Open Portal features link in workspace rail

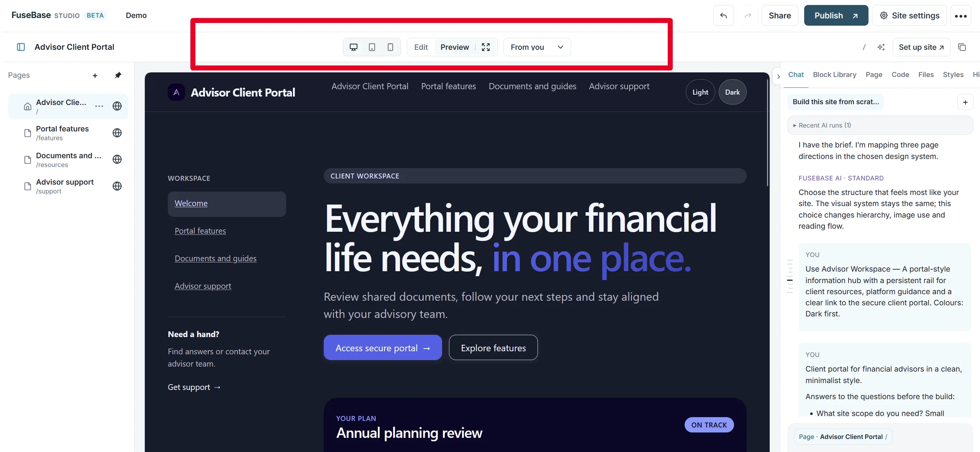[200, 231]
